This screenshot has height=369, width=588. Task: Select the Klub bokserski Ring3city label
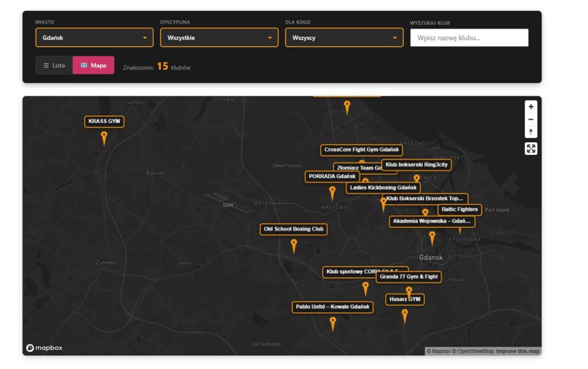(x=416, y=165)
